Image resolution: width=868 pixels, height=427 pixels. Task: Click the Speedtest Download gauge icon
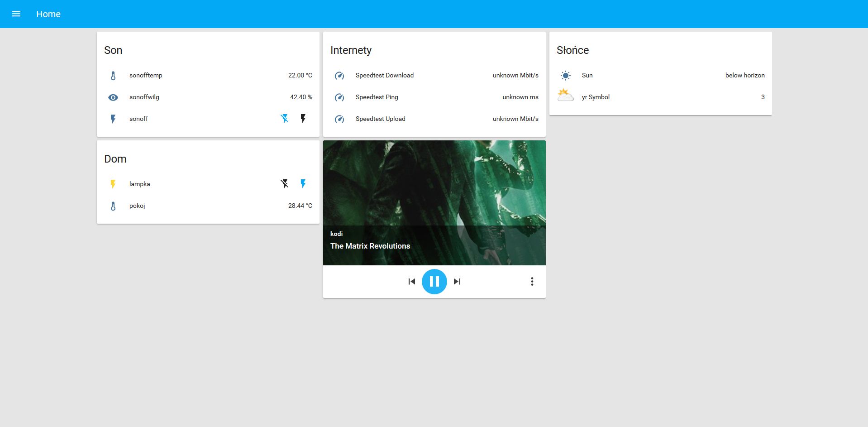pos(339,76)
